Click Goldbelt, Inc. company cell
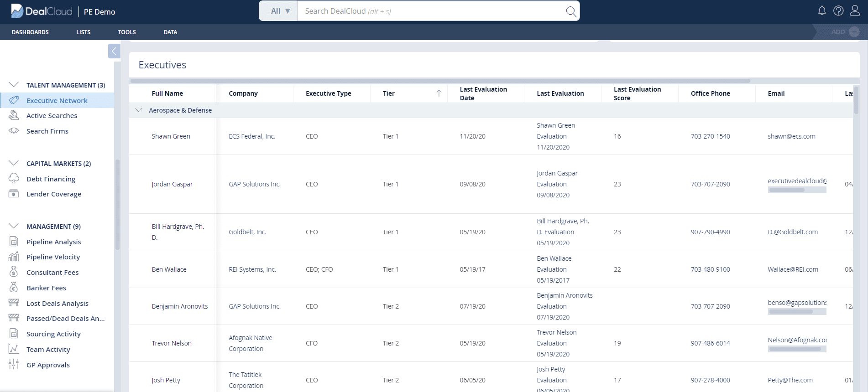The height and width of the screenshot is (392, 868). [x=247, y=232]
